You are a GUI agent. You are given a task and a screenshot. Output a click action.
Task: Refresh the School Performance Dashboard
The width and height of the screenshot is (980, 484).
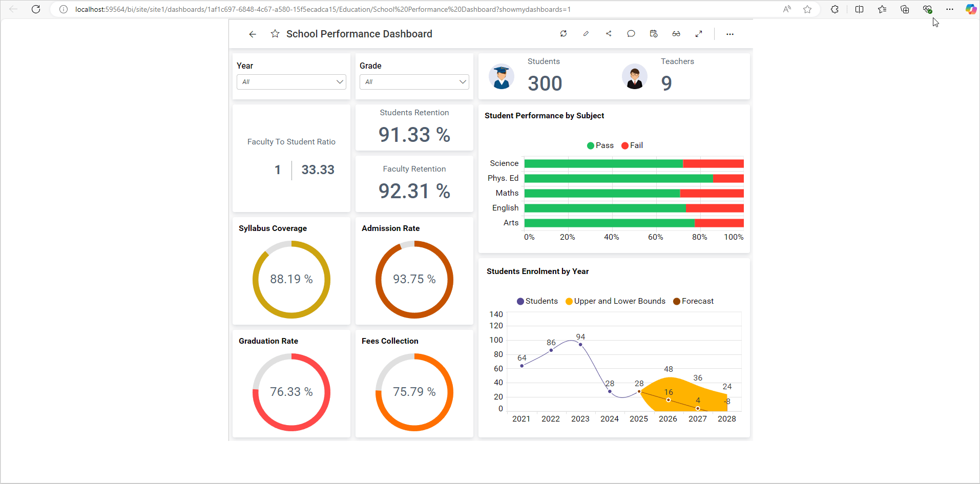[563, 34]
